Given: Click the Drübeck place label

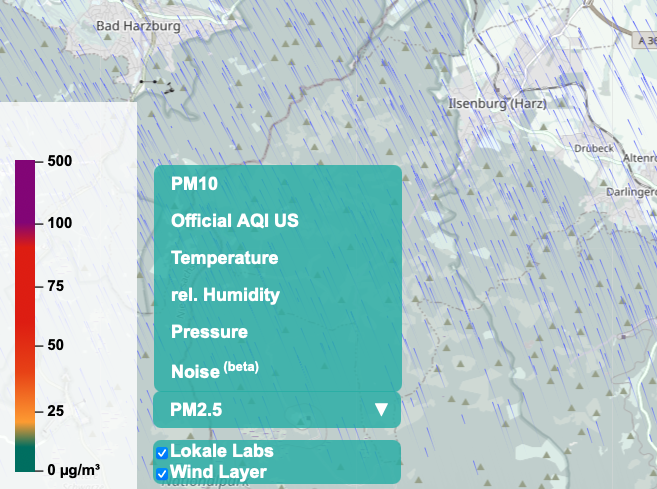Looking at the screenshot, I should pyautogui.click(x=594, y=147).
